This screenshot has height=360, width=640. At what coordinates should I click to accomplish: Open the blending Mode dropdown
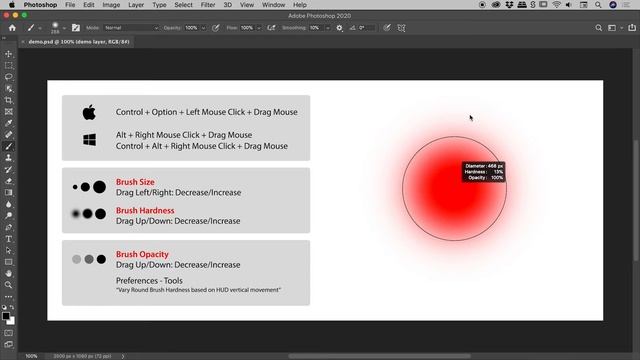click(x=131, y=28)
